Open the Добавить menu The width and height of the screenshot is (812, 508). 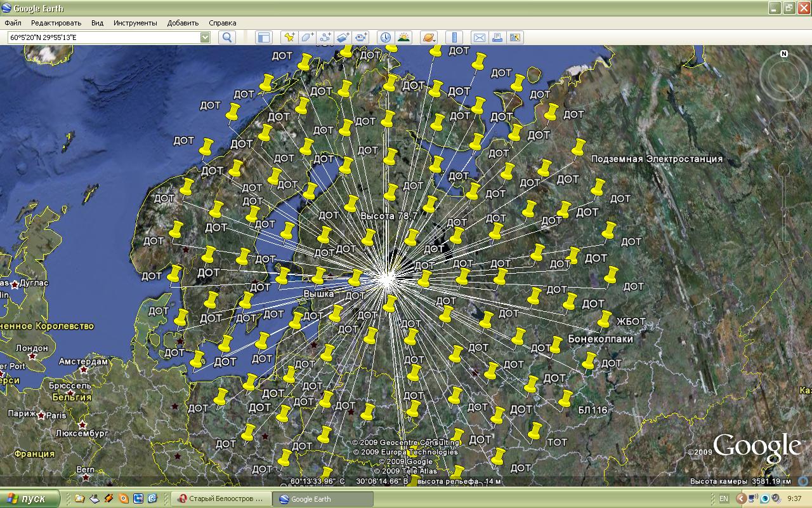point(183,23)
